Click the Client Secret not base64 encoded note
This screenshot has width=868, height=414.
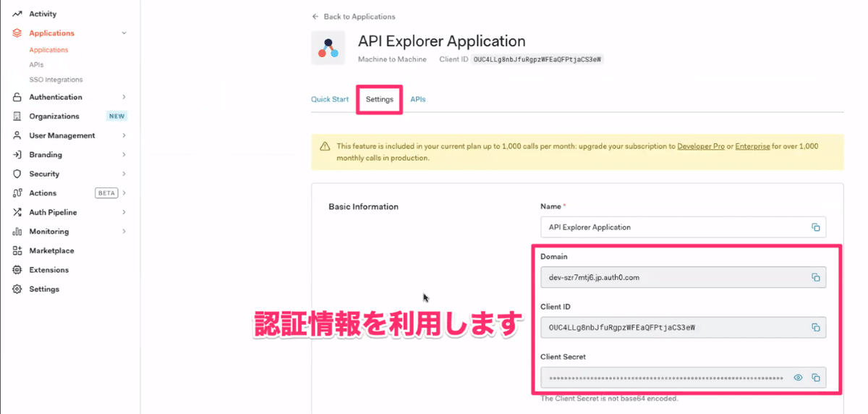[609, 399]
